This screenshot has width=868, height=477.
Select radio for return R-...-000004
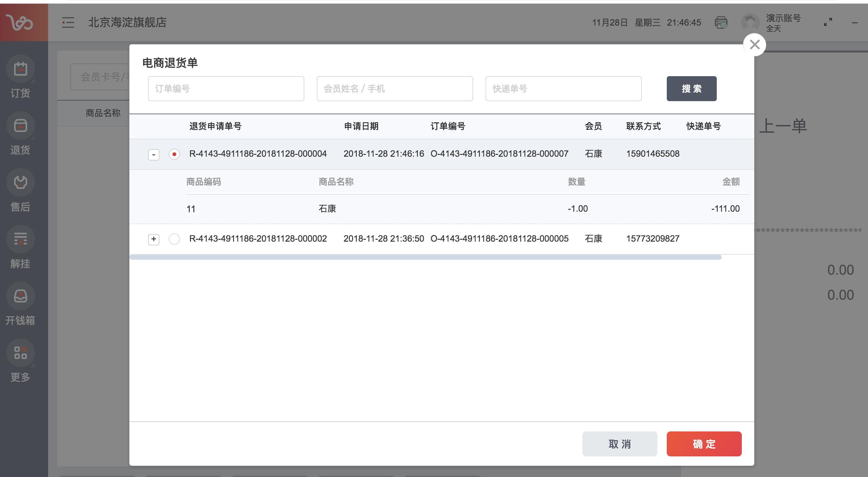[x=174, y=154]
